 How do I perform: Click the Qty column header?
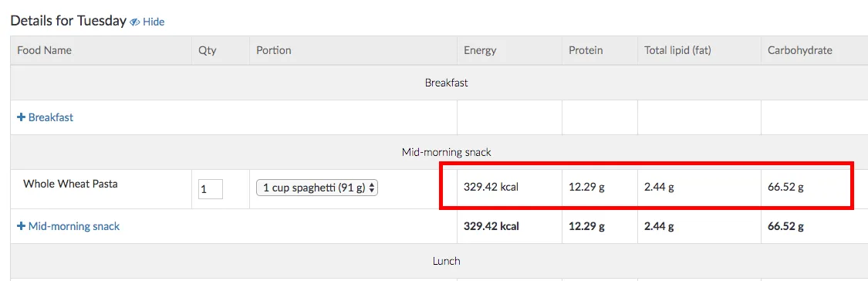pos(208,50)
